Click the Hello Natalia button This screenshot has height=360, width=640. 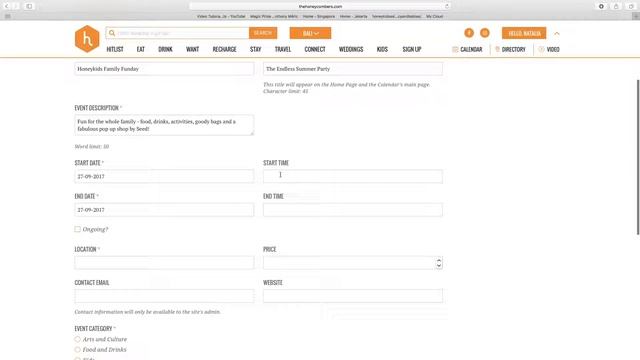(x=524, y=33)
